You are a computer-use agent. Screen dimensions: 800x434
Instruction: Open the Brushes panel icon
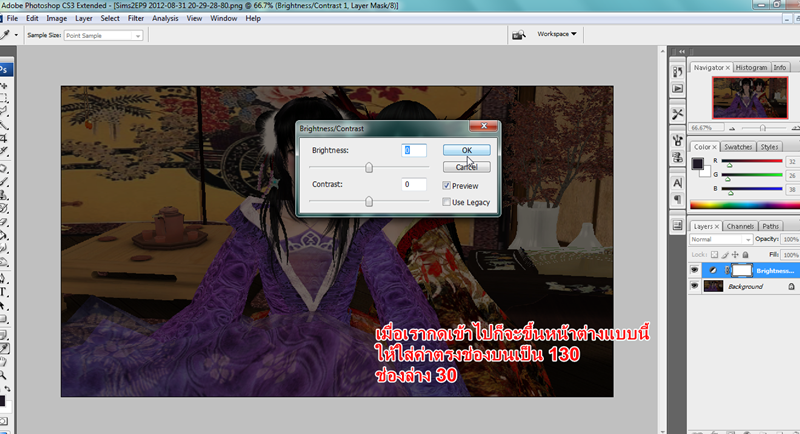pos(678,140)
